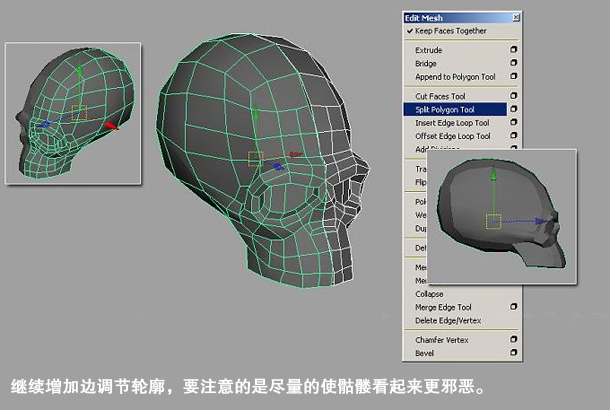
Task: Select Merge Edge Tool
Action: click(x=443, y=307)
